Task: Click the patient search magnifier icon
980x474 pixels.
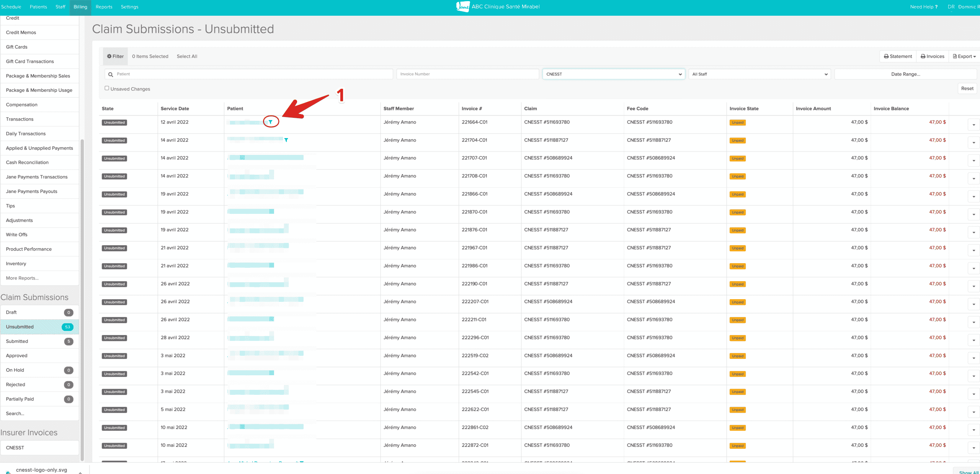Action: coord(111,74)
